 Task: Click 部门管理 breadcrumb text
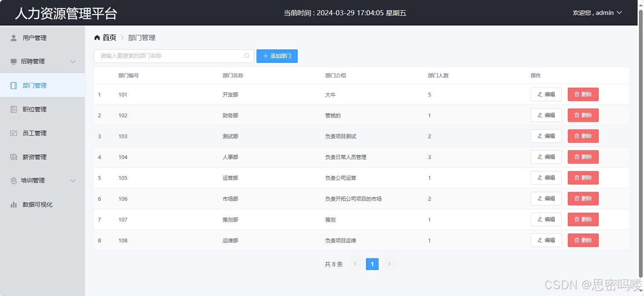pyautogui.click(x=142, y=38)
